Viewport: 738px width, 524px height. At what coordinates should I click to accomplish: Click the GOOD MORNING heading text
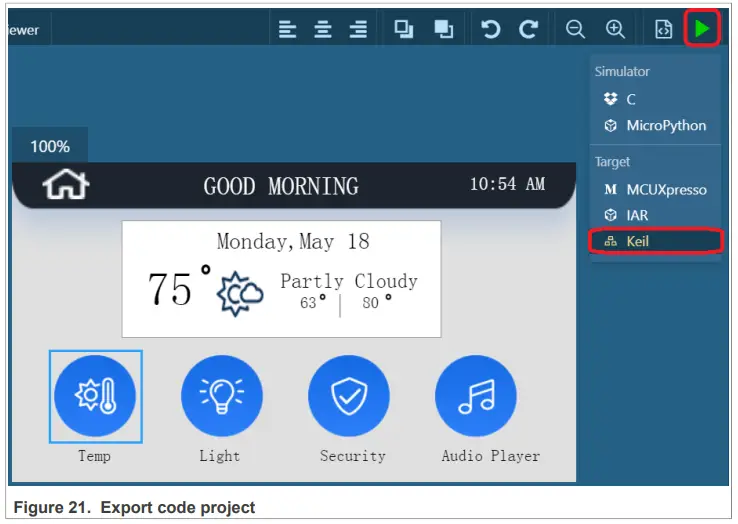point(281,186)
